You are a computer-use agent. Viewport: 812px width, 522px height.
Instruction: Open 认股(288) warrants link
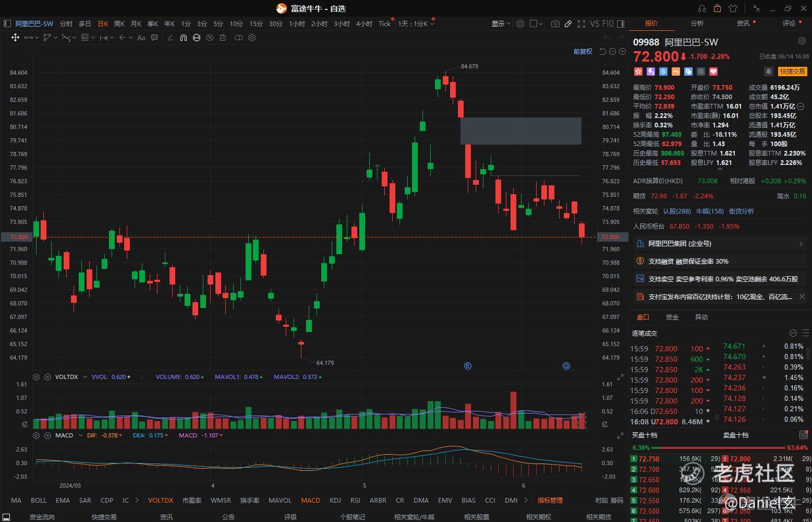677,211
